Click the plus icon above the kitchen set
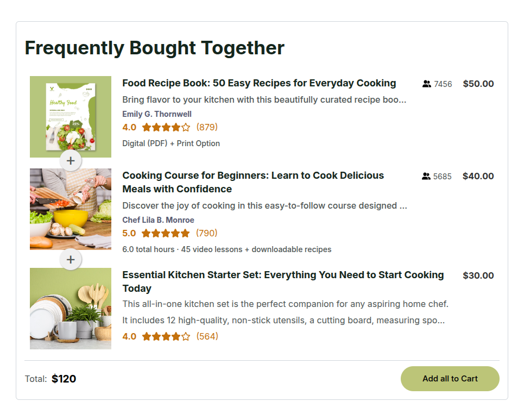 [x=71, y=260]
